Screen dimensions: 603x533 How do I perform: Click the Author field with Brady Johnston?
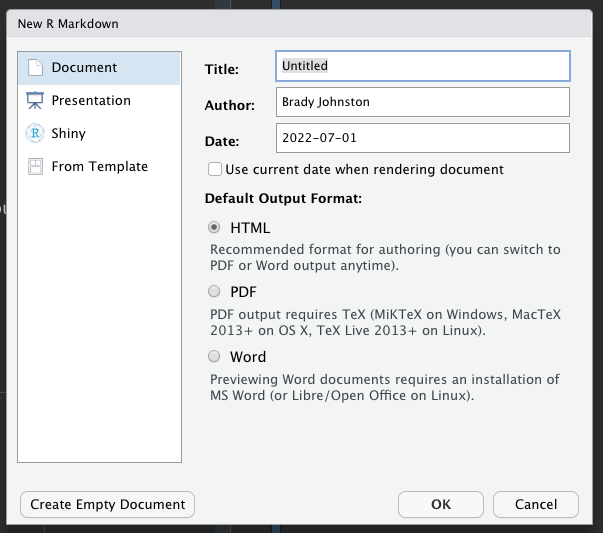[x=422, y=102]
